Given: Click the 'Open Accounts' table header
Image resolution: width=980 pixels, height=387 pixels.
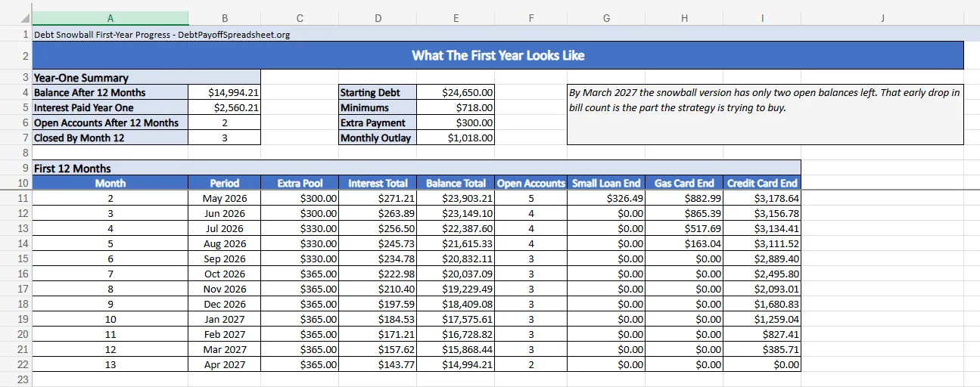Looking at the screenshot, I should coord(530,183).
